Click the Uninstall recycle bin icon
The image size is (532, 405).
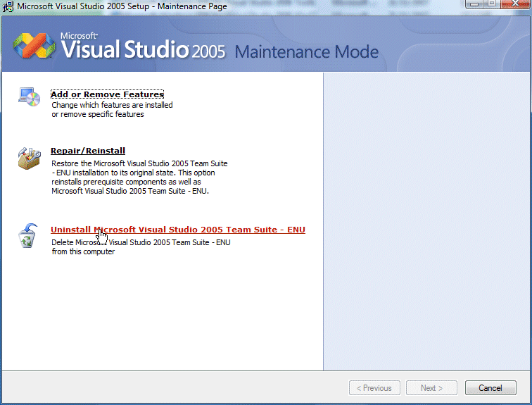pos(27,235)
